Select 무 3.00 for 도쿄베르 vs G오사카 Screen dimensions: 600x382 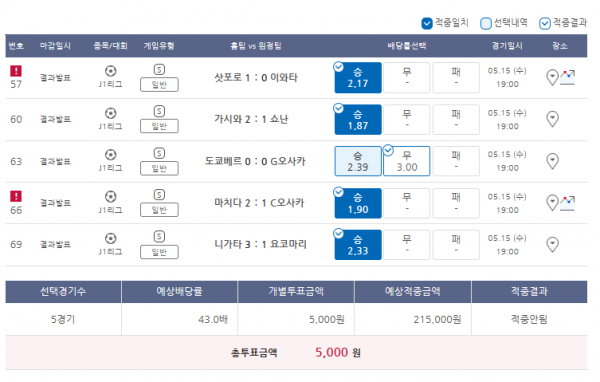[x=407, y=161]
